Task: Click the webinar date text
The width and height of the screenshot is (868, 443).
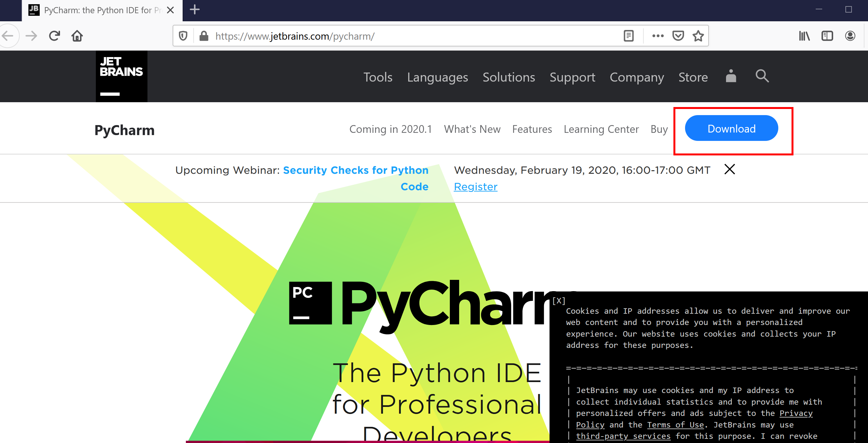Action: 582,170
